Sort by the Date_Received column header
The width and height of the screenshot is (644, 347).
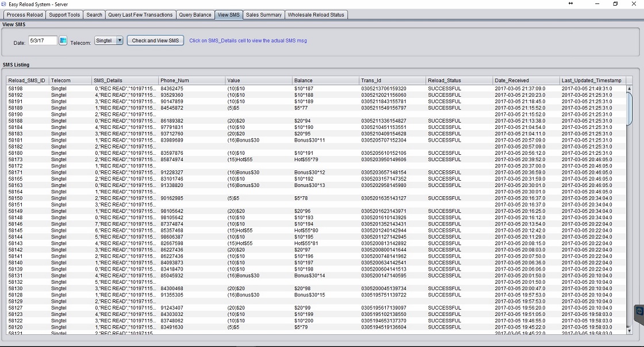coord(527,81)
